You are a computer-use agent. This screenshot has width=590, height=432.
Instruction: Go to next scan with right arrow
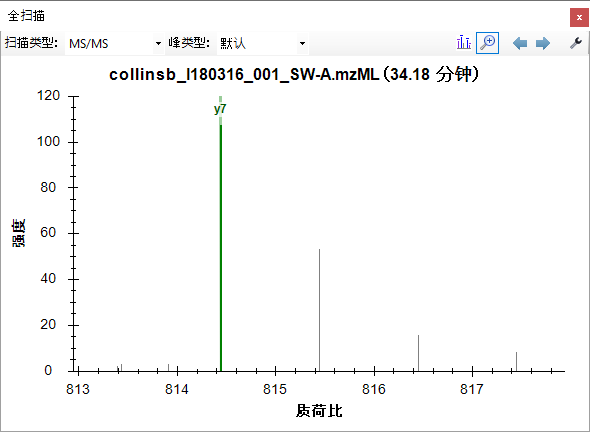[x=543, y=43]
